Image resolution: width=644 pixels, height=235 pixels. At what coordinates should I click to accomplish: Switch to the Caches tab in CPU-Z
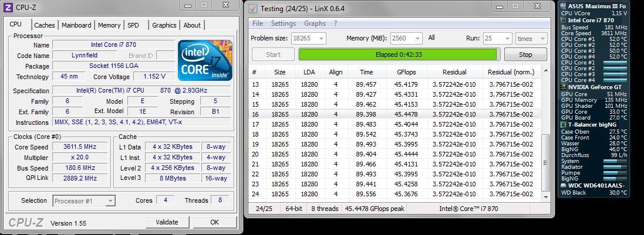pos(45,25)
